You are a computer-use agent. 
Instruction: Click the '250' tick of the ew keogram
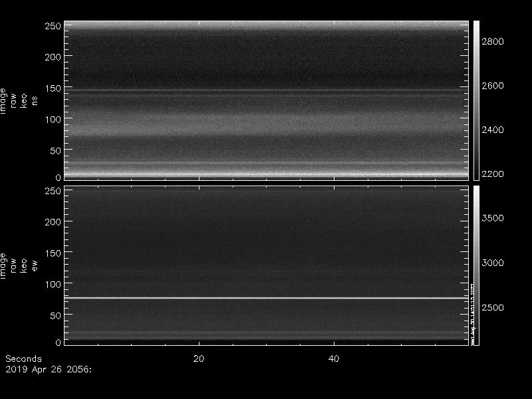point(53,191)
